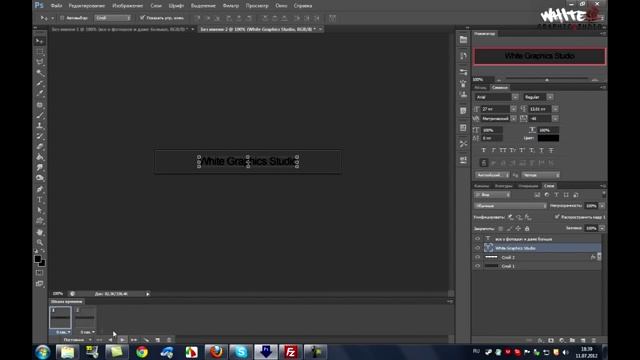Select the Paint Bucket tool
The width and height of the screenshot is (640, 360).
40,157
